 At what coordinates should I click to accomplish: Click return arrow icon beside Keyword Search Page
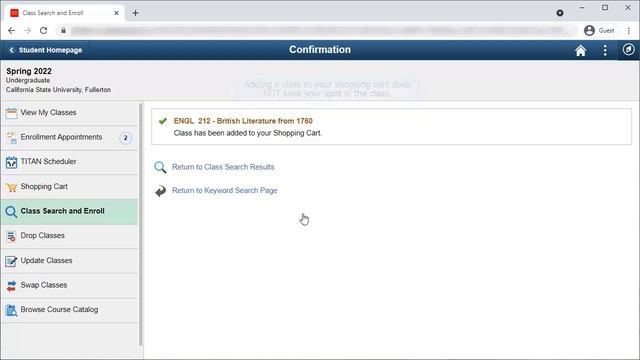pyautogui.click(x=160, y=191)
